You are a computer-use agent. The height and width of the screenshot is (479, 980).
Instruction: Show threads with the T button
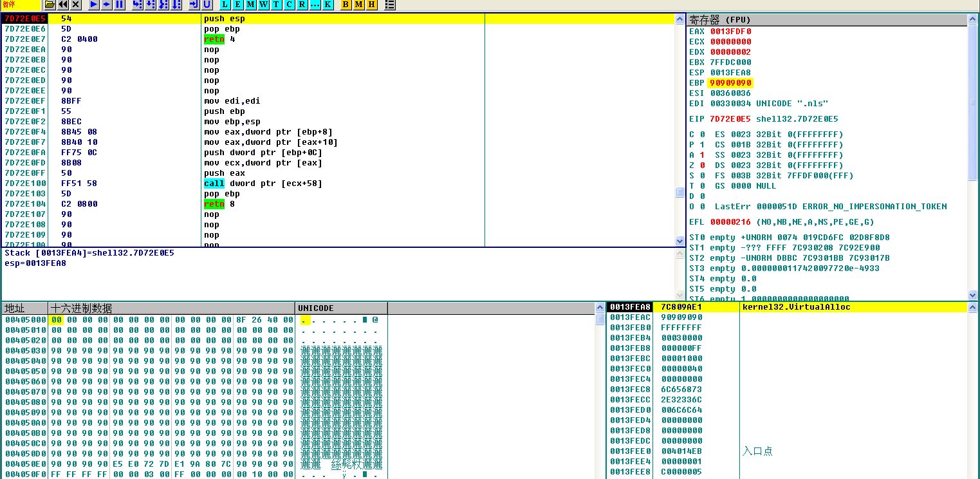[x=276, y=5]
